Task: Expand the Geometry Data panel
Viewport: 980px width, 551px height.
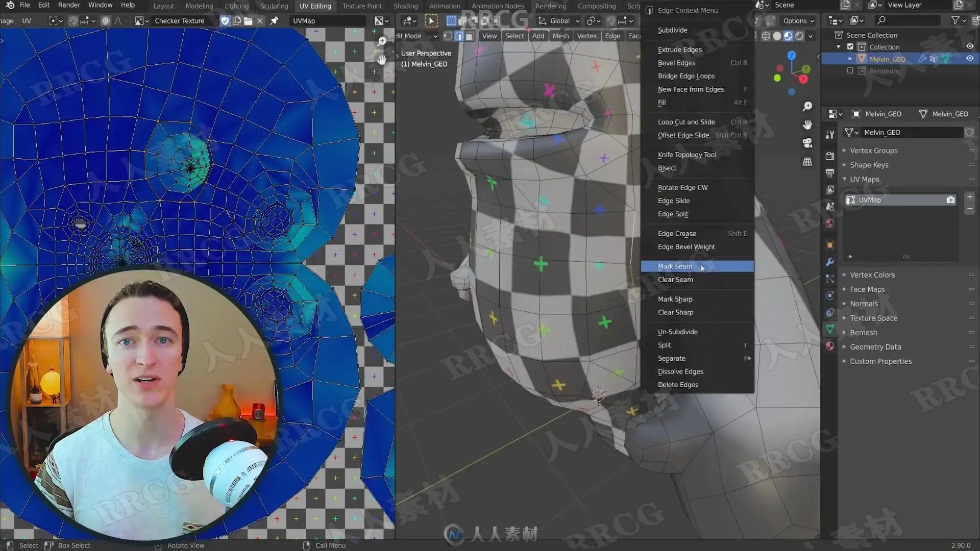Action: click(x=875, y=346)
